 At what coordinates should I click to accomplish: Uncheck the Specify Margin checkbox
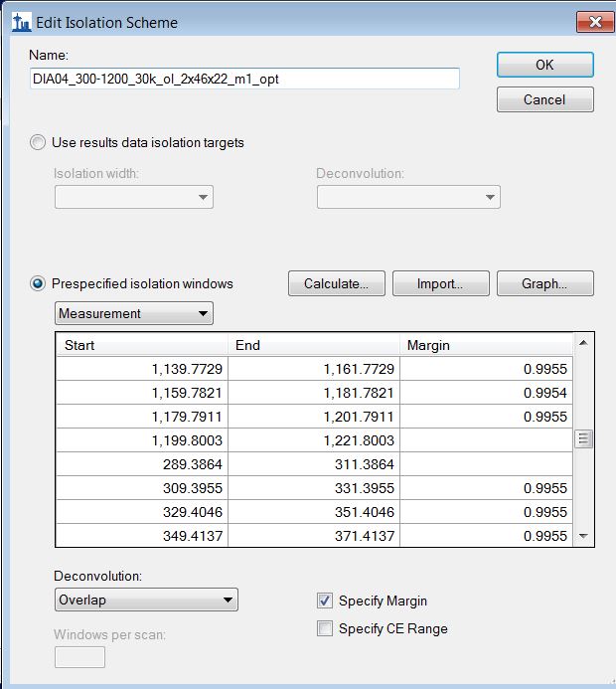point(325,601)
